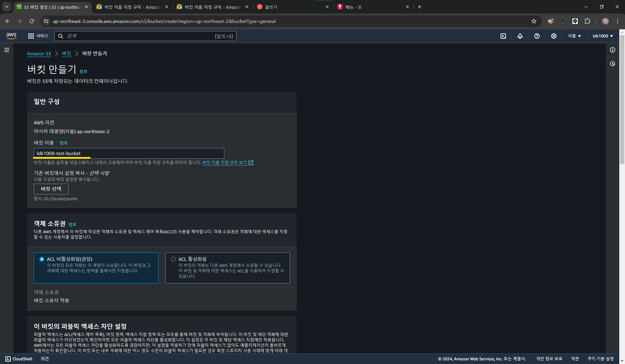The width and height of the screenshot is (625, 364).
Task: Go back to the previous page
Action: [7, 21]
